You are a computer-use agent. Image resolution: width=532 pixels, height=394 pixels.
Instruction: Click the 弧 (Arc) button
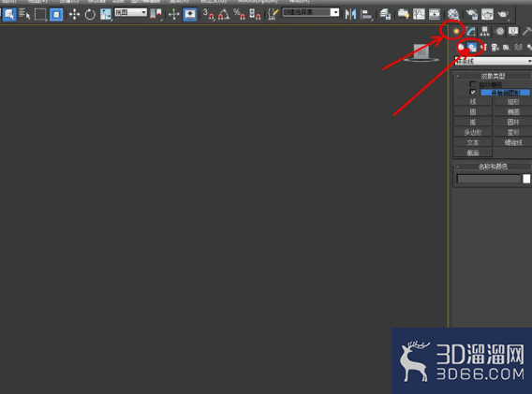click(473, 122)
